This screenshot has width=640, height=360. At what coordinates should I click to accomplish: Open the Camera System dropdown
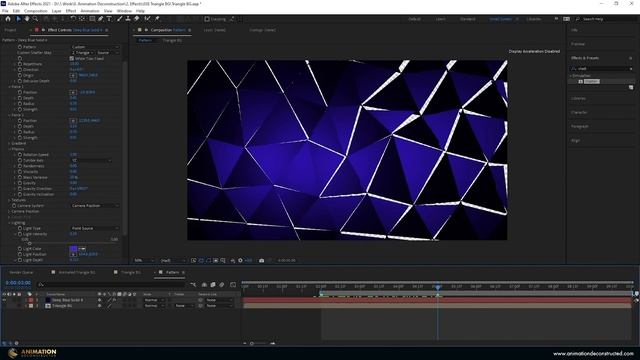[x=95, y=206]
